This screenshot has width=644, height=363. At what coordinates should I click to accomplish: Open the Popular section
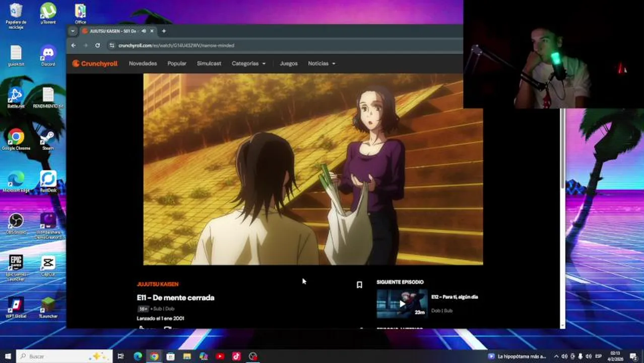177,64
